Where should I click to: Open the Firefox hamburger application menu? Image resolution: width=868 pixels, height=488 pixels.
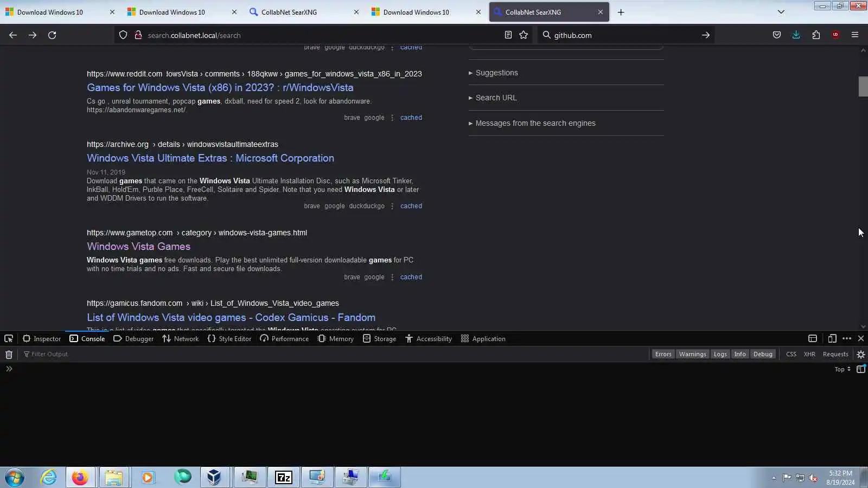pyautogui.click(x=855, y=35)
